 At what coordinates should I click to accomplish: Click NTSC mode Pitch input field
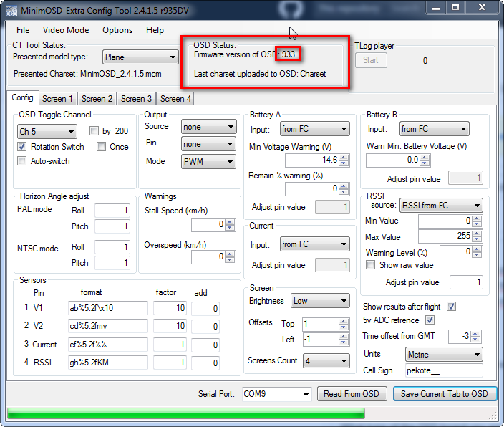(x=112, y=262)
